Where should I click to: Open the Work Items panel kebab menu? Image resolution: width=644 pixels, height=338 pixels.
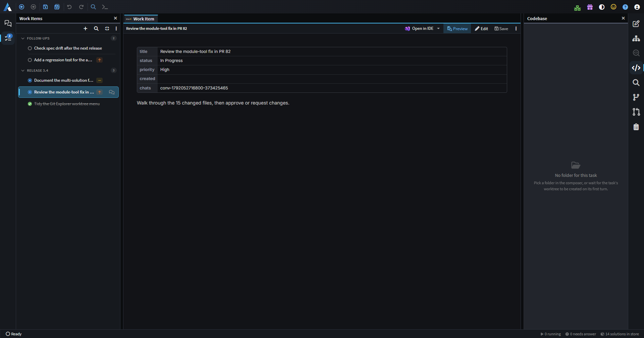(x=116, y=28)
